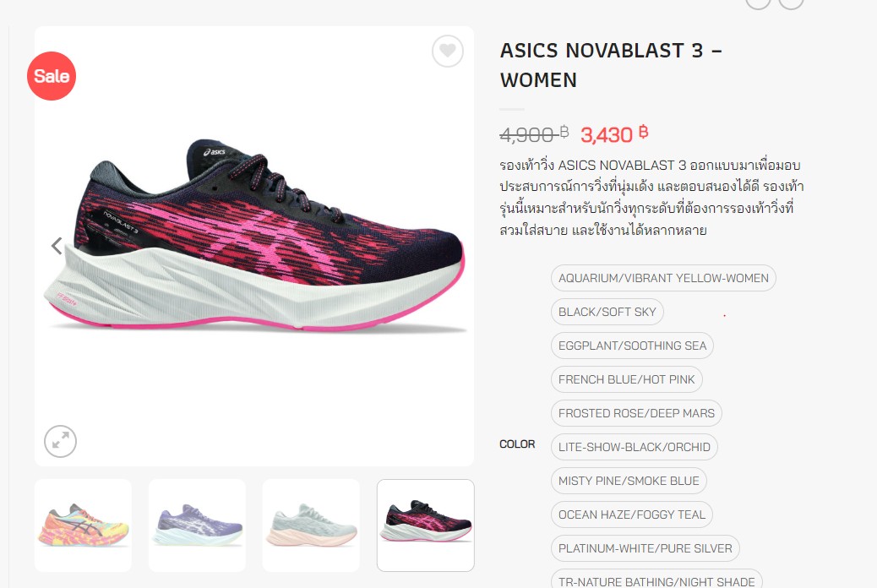877x588 pixels.
Task: Choose EGGPLANT/SOOTHING SEA color
Action: click(x=632, y=346)
